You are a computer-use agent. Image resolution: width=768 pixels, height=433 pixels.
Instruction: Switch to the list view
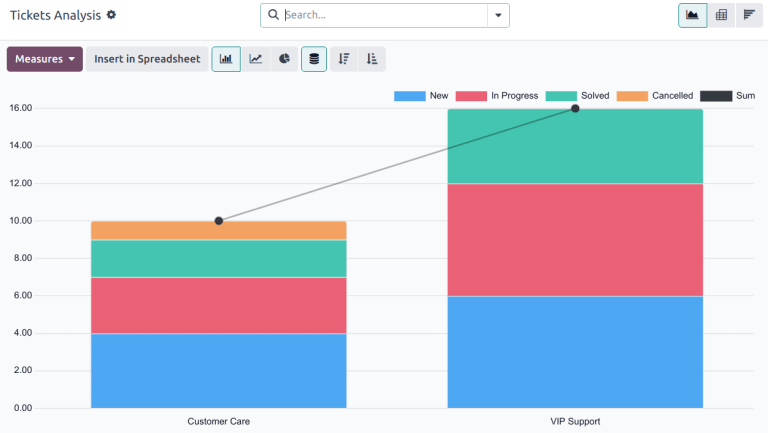(x=749, y=15)
